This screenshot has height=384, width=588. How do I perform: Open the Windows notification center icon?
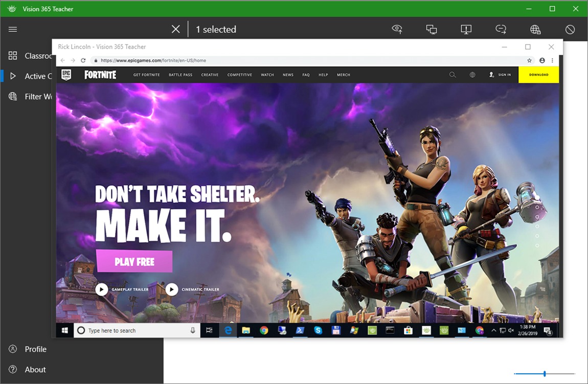click(x=548, y=331)
